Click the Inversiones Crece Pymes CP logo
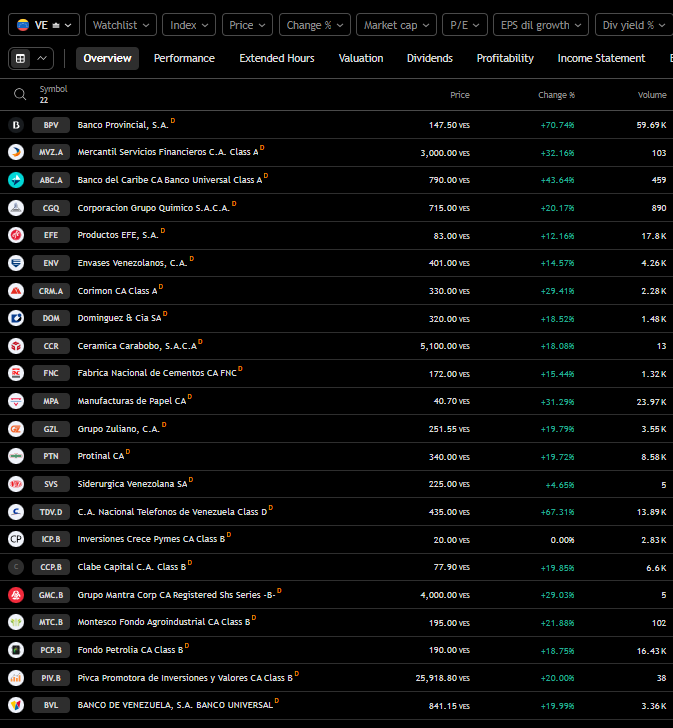The height and width of the screenshot is (728, 673). [x=16, y=539]
